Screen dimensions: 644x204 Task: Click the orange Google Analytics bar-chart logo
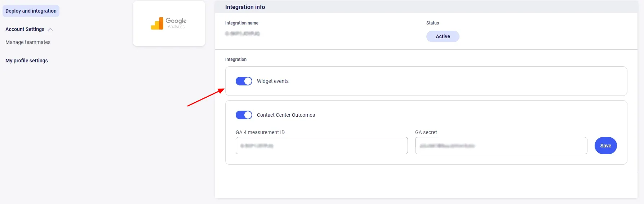coord(157,24)
